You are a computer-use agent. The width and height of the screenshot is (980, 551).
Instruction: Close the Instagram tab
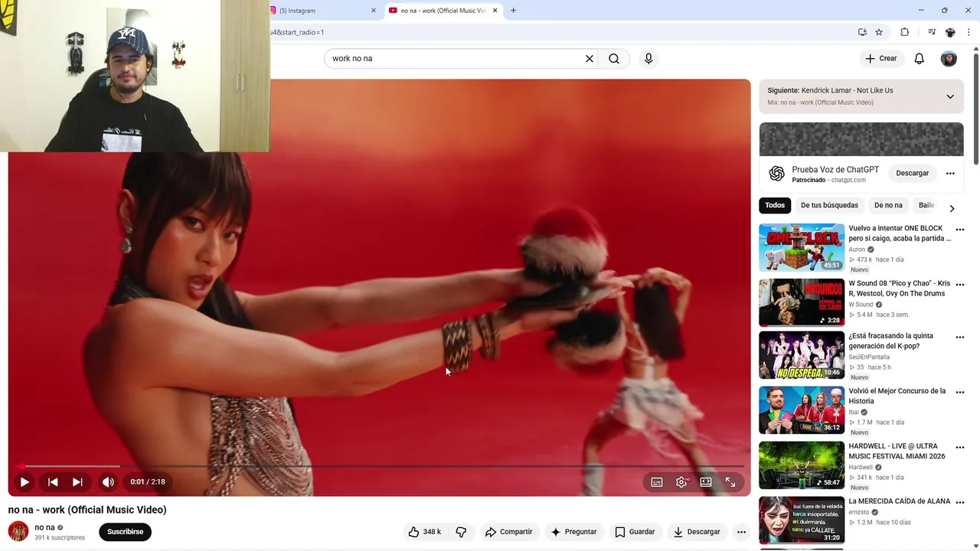(374, 11)
